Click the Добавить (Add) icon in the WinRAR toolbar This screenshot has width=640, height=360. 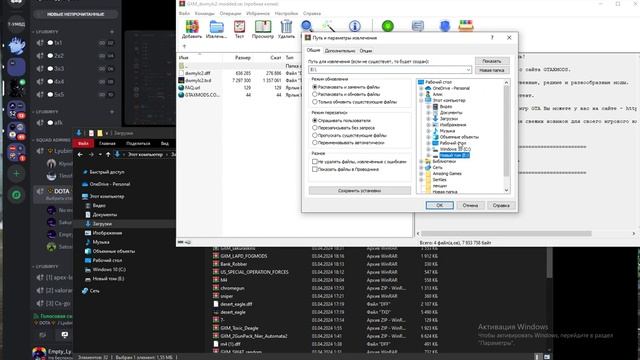coord(192,27)
